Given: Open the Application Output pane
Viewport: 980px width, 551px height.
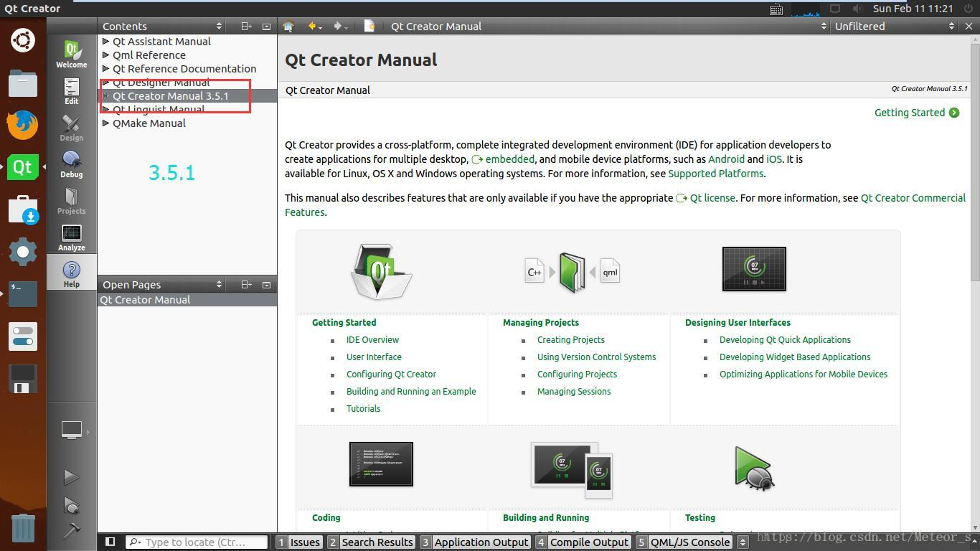Looking at the screenshot, I should point(475,542).
